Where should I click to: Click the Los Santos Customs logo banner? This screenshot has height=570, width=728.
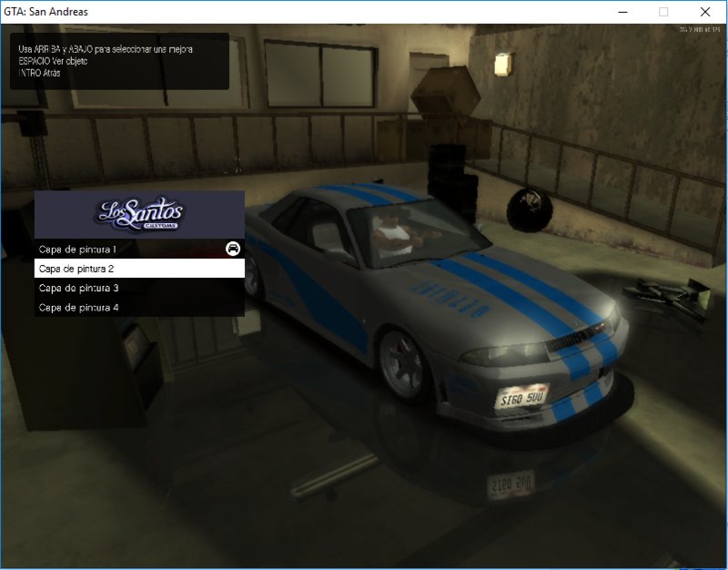tap(139, 214)
